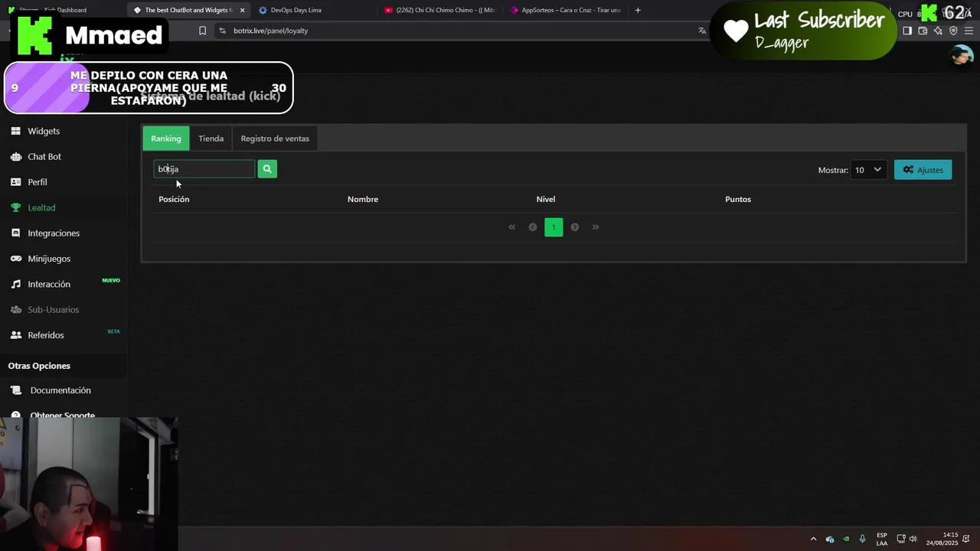Click the Otras Opciones heading
The height and width of the screenshot is (551, 980).
(39, 366)
